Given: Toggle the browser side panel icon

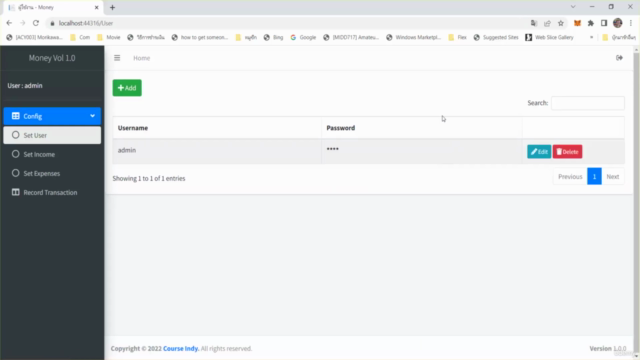Looking at the screenshot, I should click(x=604, y=23).
